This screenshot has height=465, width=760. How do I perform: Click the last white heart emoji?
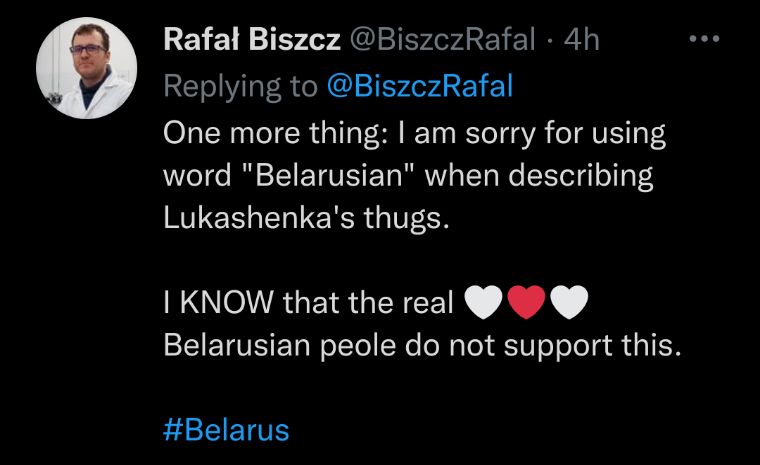(570, 302)
